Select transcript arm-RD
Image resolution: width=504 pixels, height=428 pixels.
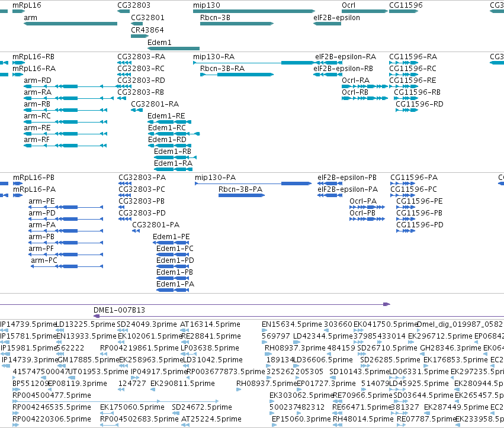point(70,86)
